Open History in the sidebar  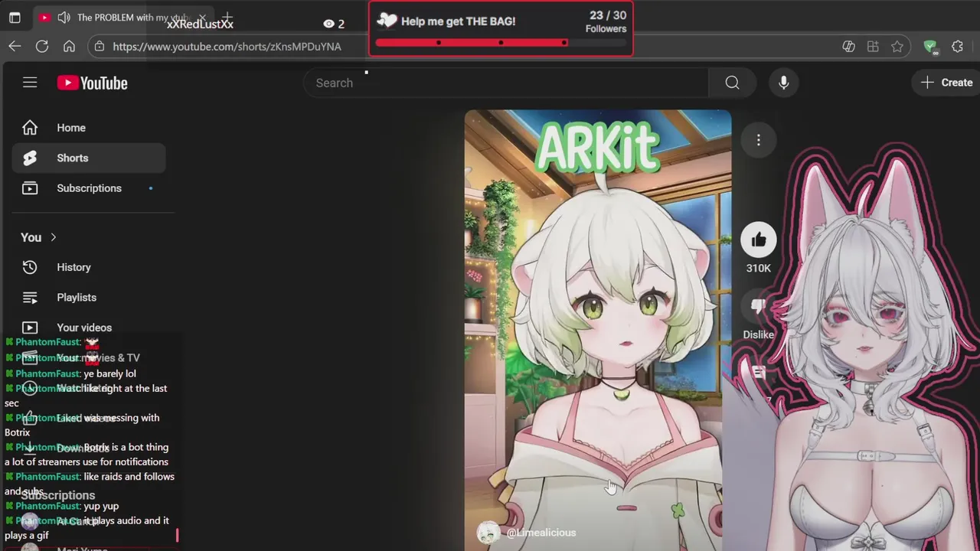pyautogui.click(x=89, y=267)
